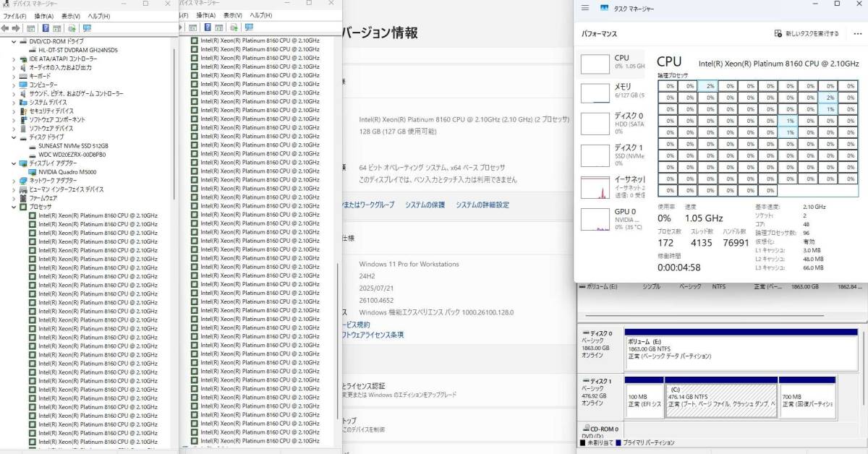Open ヘルプ(H) menu in left Device Manager
The image size is (868, 454).
98,16
